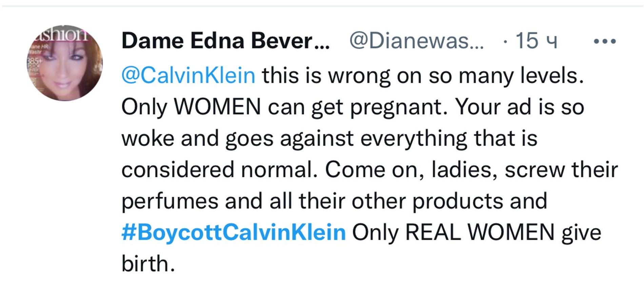644x289 pixels.
Task: Open the #BoycottCalvinKlein hashtag
Action: (234, 232)
